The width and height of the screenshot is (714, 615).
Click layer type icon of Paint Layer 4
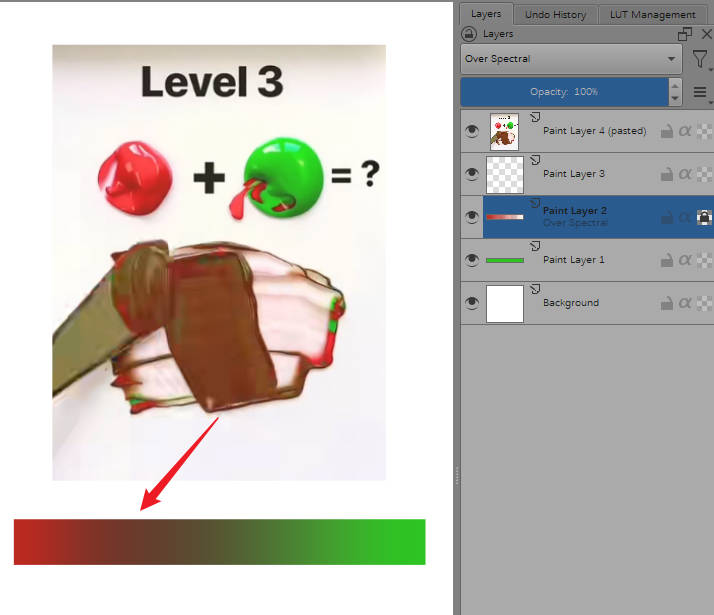tap(536, 117)
